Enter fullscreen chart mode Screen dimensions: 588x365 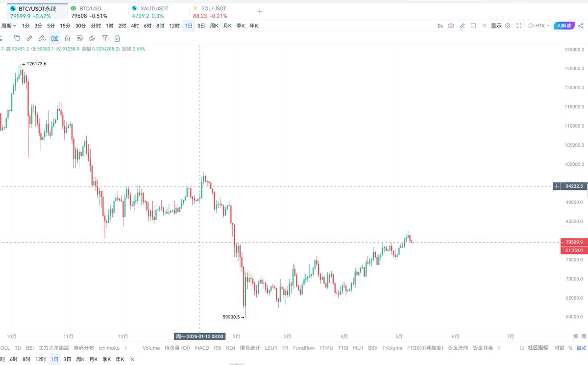[519, 26]
